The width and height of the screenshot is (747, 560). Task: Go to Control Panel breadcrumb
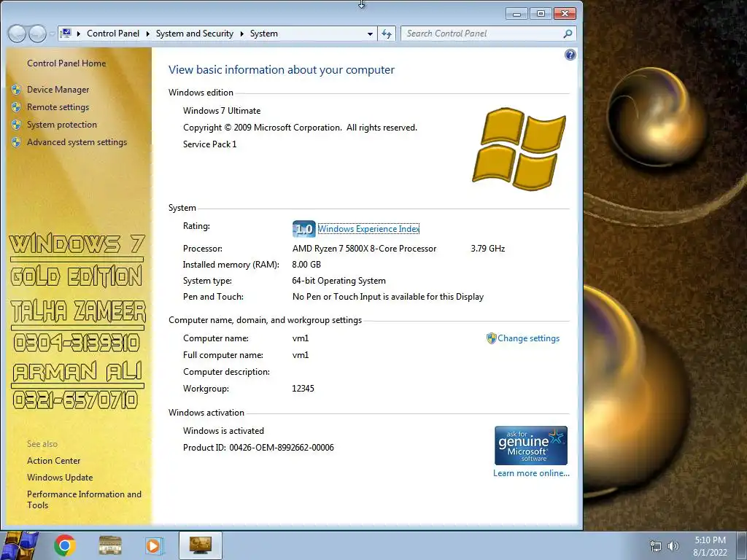click(113, 34)
